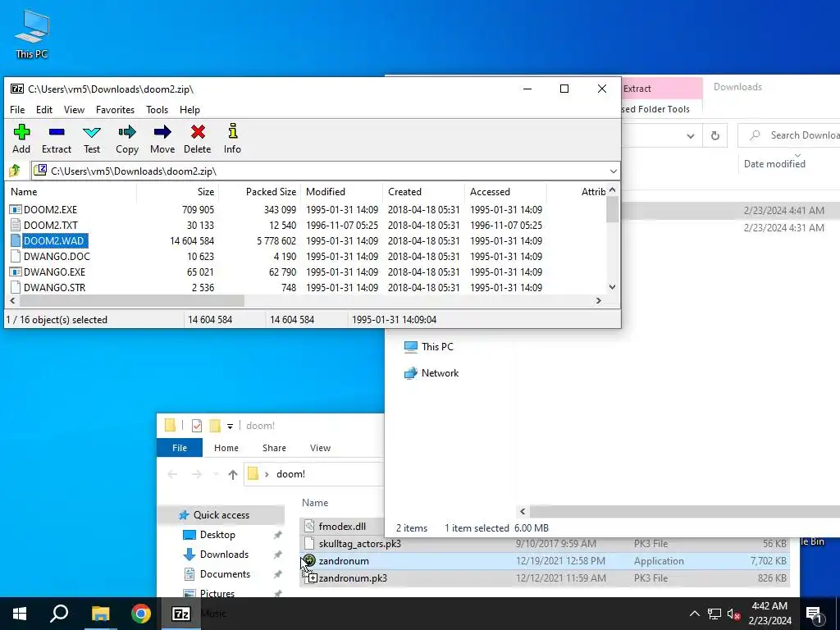Viewport: 840px width, 630px height.
Task: Select DOOM2.WAD in the archive list
Action: 54,240
